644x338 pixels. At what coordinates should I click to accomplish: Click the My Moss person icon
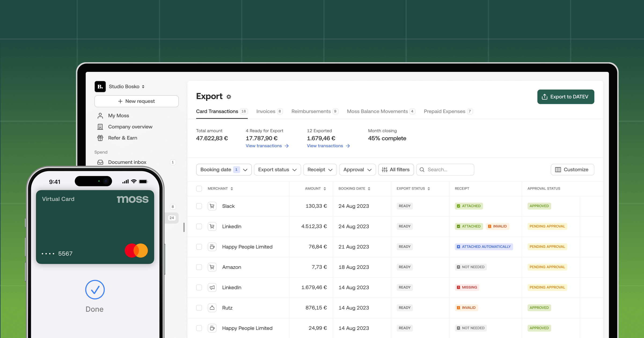[100, 116]
